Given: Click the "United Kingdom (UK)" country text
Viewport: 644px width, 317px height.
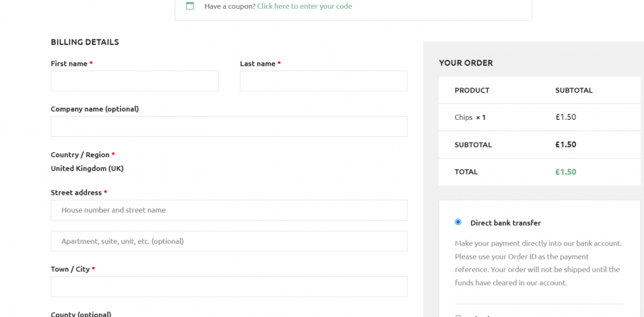Looking at the screenshot, I should click(x=87, y=169).
